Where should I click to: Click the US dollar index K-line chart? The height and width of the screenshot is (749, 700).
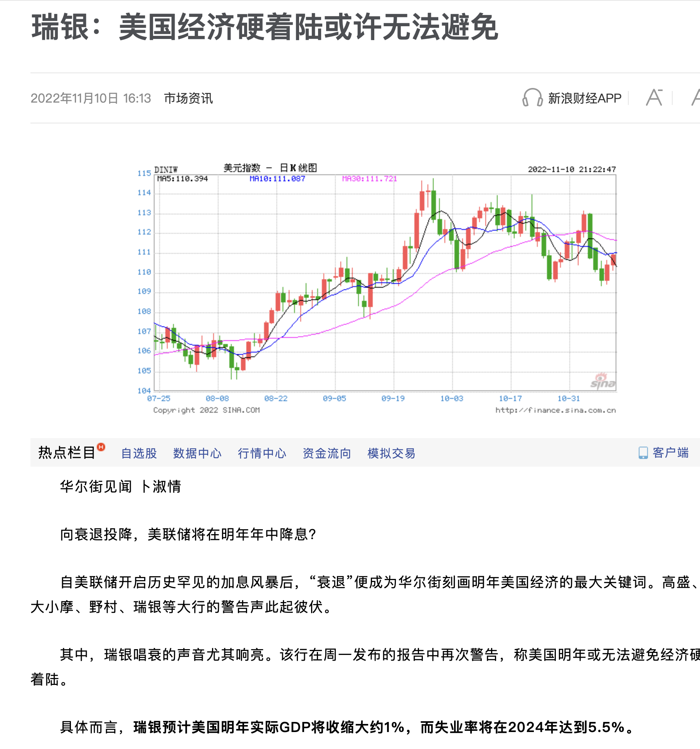377,289
